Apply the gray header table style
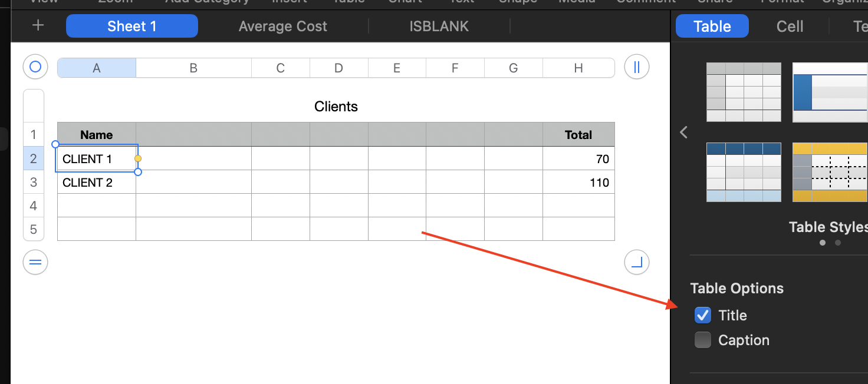The height and width of the screenshot is (384, 868). [x=744, y=92]
